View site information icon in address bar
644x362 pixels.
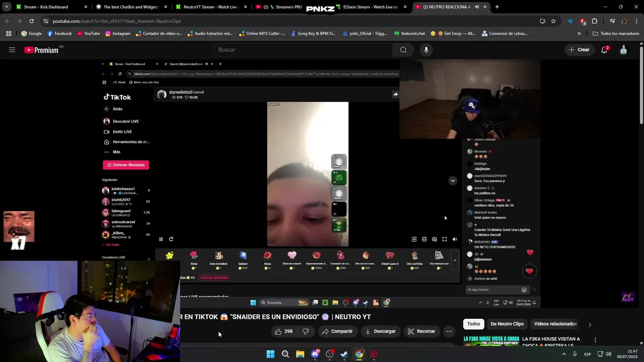[x=46, y=21]
